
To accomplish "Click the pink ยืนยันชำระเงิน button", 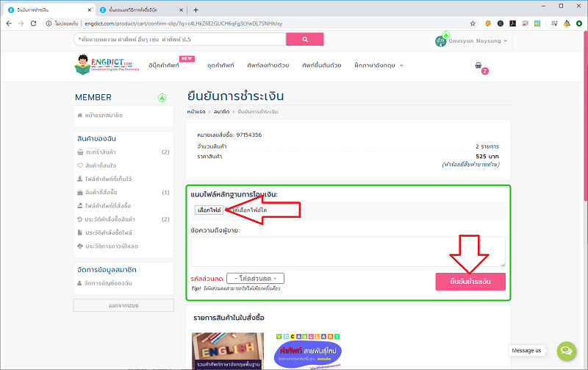I will [470, 282].
